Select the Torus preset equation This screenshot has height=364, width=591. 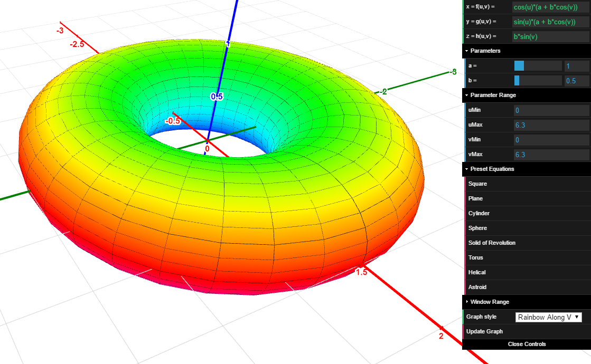point(476,257)
